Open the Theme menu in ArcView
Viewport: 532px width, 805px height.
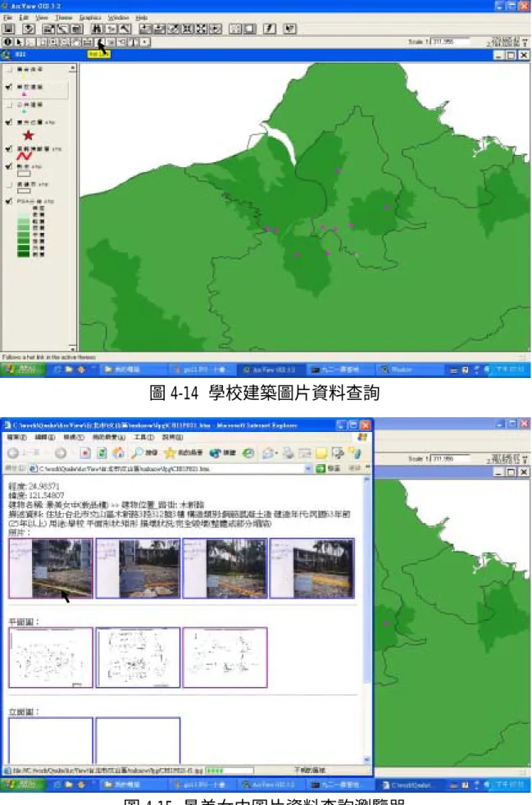tap(64, 17)
